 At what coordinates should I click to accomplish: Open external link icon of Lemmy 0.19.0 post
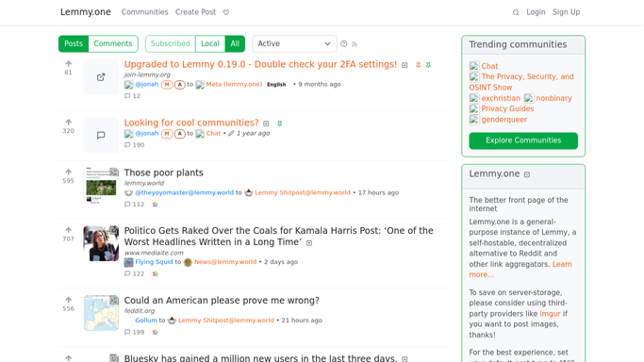click(101, 77)
